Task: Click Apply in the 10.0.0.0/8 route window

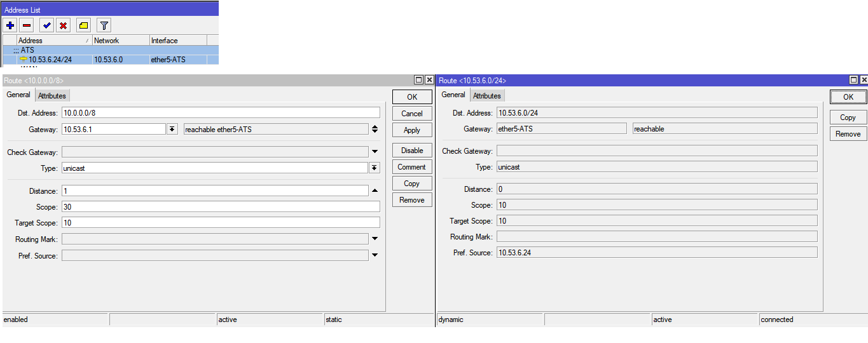Action: 412,130
